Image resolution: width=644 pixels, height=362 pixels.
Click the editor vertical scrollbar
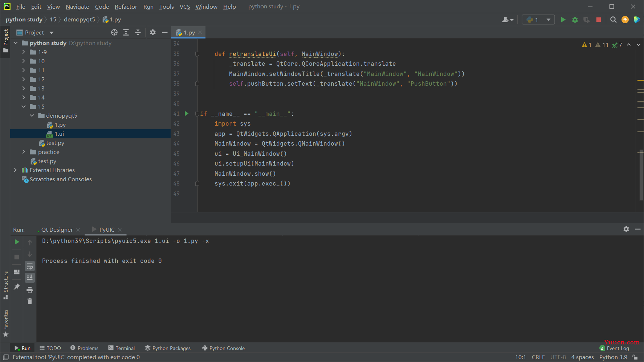pos(641,175)
